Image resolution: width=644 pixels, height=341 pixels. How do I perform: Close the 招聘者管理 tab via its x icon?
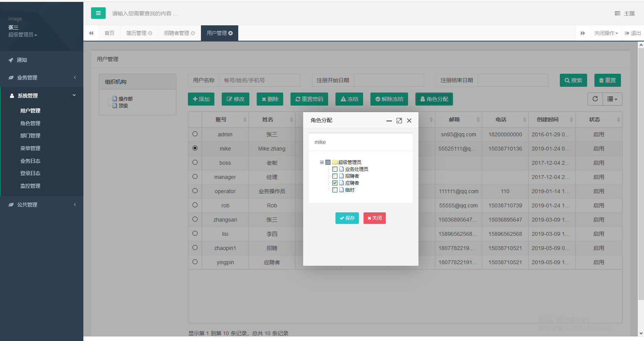click(193, 33)
